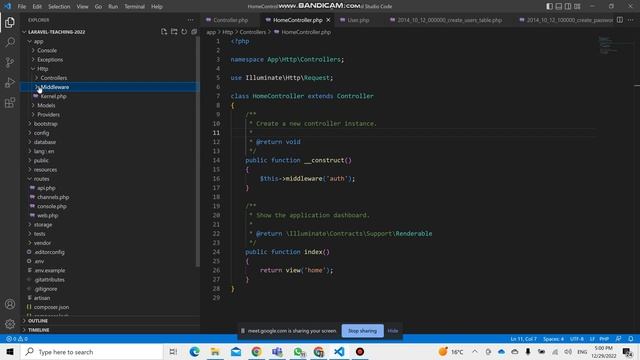The image size is (640, 360).
Task: Open the Extensions view
Action: (10, 102)
